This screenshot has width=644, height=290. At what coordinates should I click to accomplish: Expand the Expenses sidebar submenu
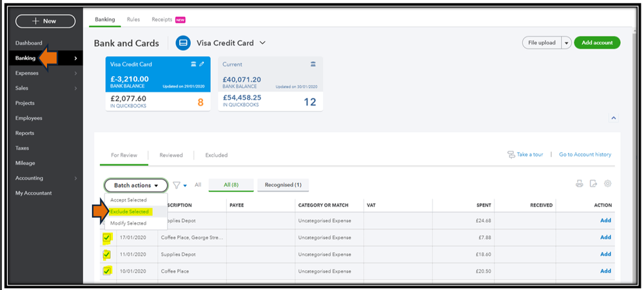75,73
